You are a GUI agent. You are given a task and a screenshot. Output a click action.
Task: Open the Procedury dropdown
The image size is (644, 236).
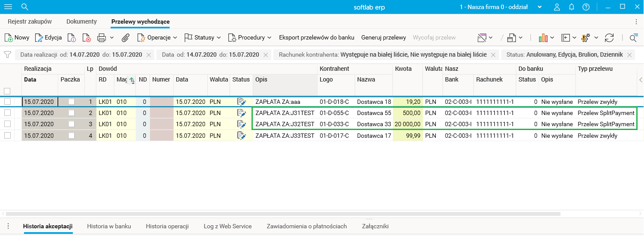[x=250, y=38]
